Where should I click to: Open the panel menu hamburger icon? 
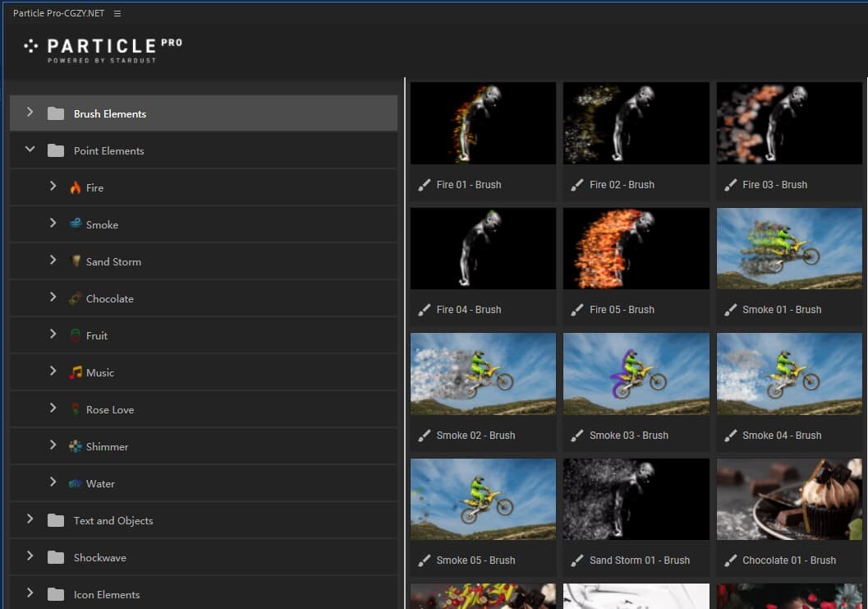[x=117, y=14]
